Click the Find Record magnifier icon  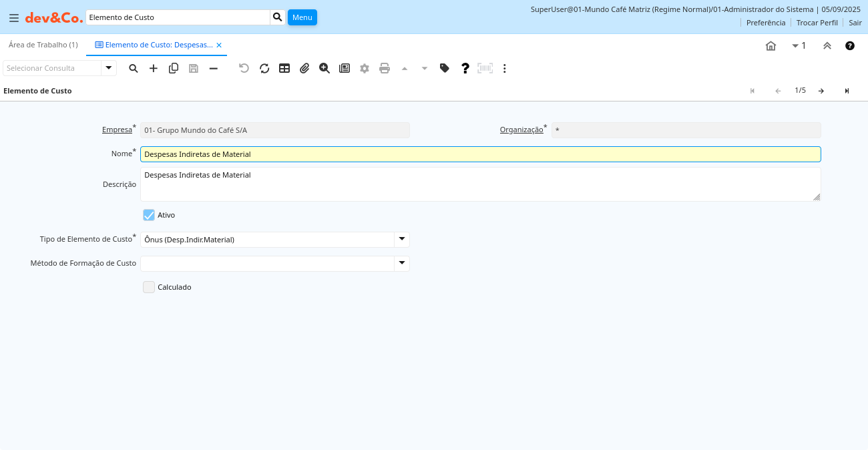[x=134, y=68]
